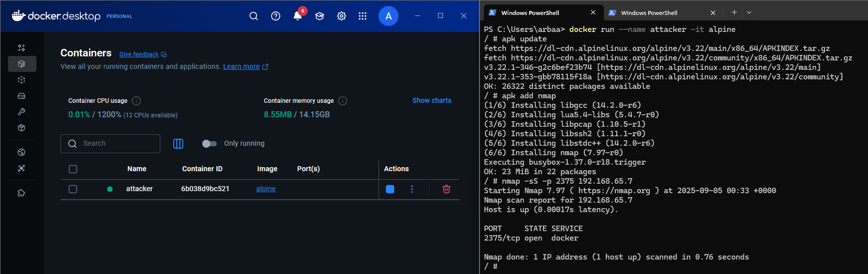Click Give feedback link
The image size is (868, 274).
click(x=139, y=54)
